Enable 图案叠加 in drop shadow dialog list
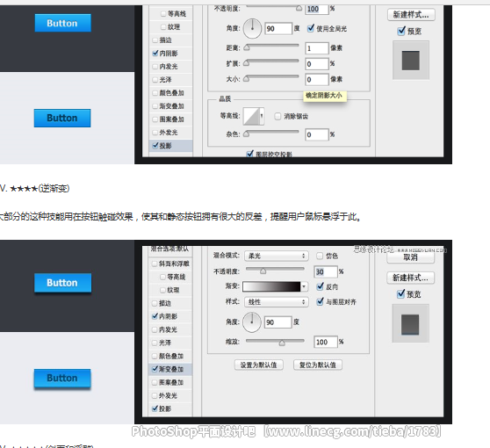 point(155,119)
